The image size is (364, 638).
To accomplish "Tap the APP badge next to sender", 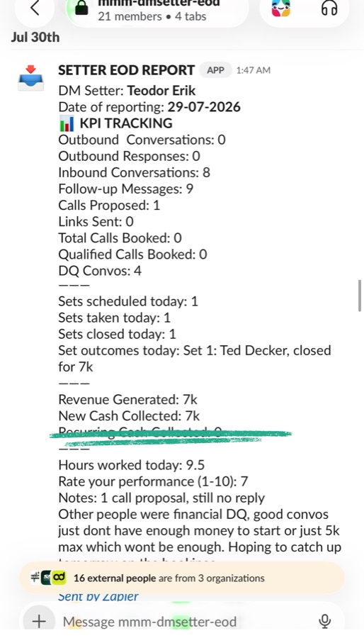I will 215,70.
